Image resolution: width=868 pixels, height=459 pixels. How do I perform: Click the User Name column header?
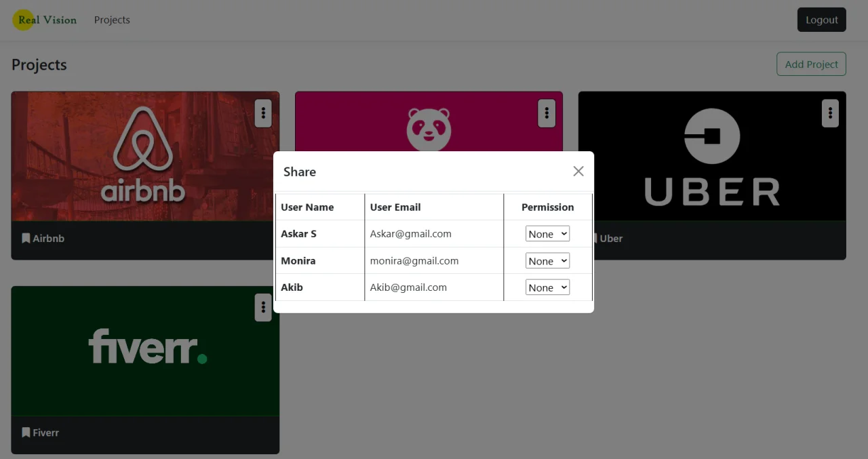pyautogui.click(x=320, y=207)
